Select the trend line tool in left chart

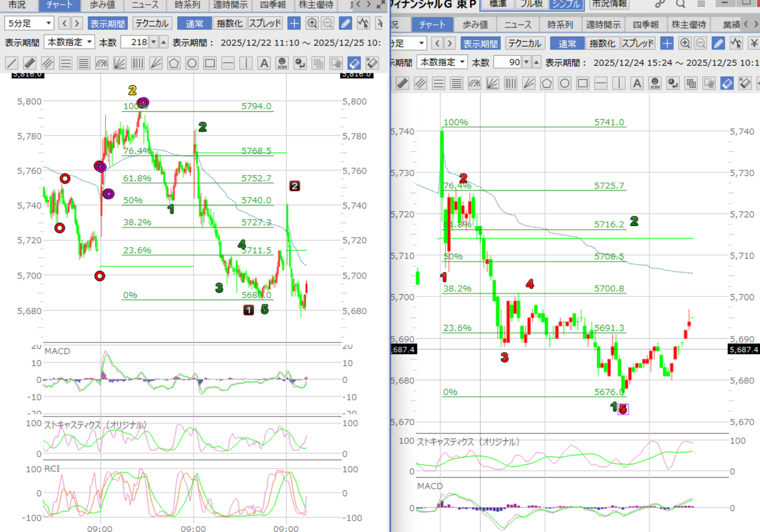tap(12, 64)
